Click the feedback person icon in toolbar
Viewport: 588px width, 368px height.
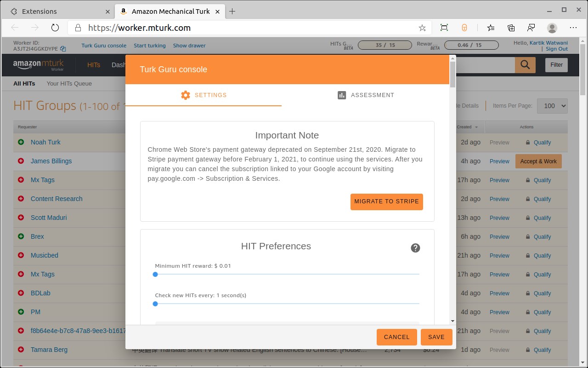(x=531, y=28)
